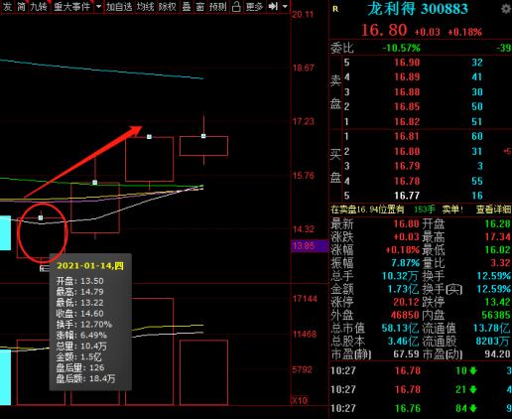Click the arrow-to-bar icon in the toolbar

tap(273, 6)
